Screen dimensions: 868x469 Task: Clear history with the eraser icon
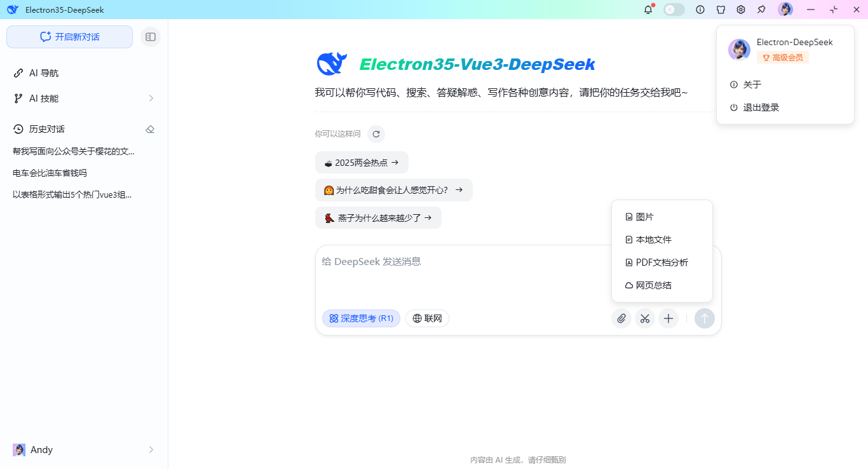click(150, 129)
